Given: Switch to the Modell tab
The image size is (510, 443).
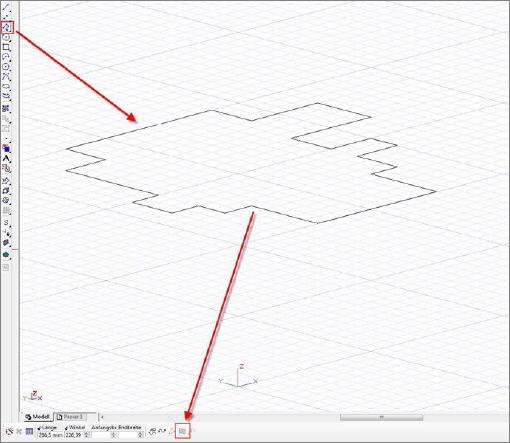Looking at the screenshot, I should pos(38,417).
